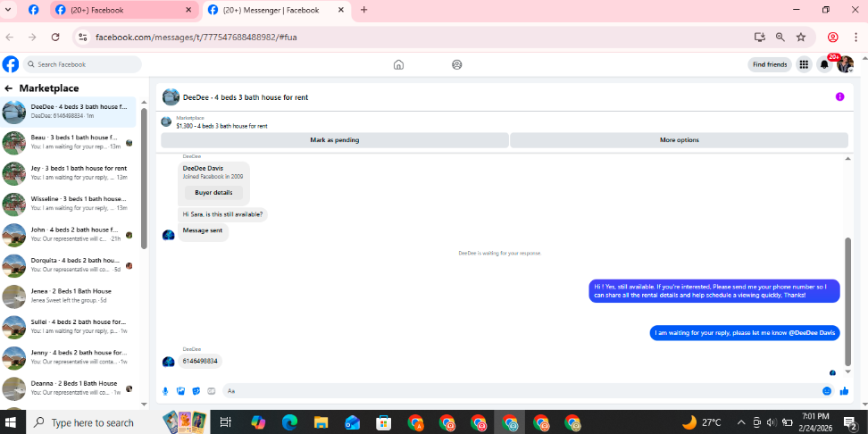
Task: Open the Sullei 4 beds 2 bath conversation
Action: pos(68,327)
